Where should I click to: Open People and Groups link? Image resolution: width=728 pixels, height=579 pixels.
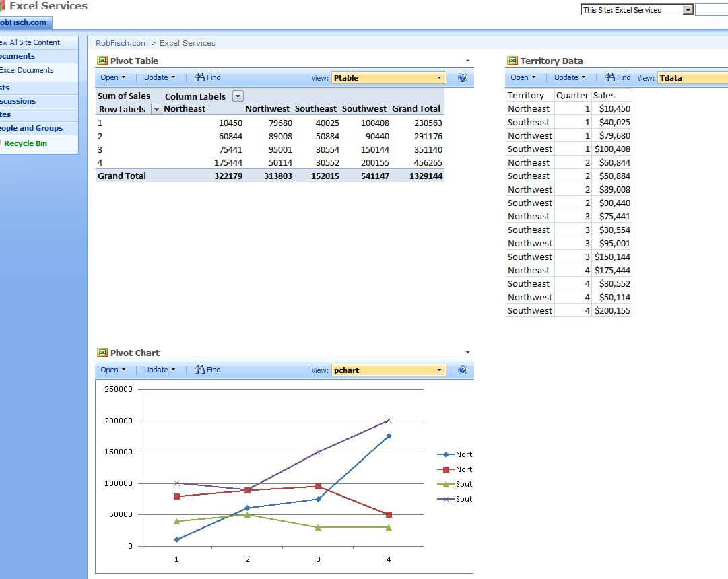point(31,128)
